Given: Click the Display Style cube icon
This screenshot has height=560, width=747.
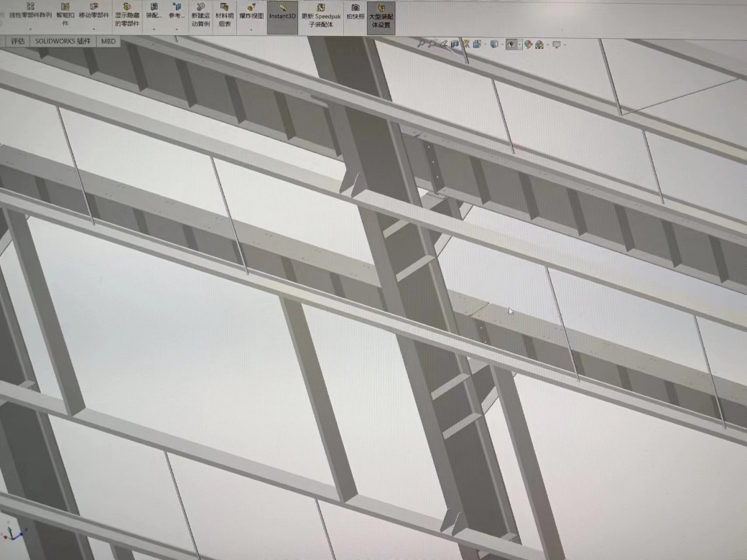Looking at the screenshot, I should pyautogui.click(x=494, y=45).
